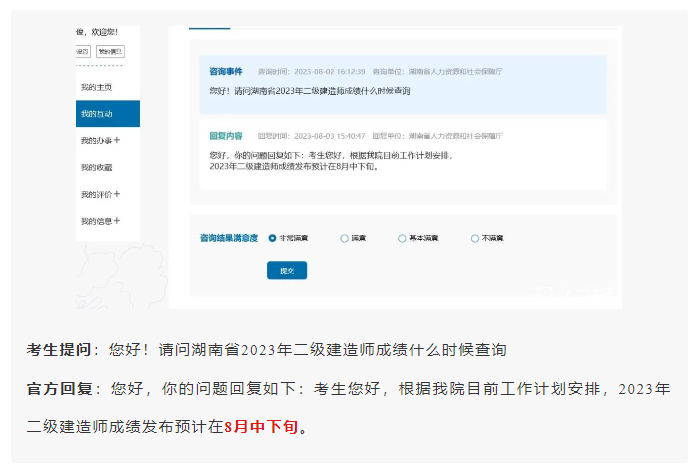Expand 我的信息 using its plus sign
Image resolution: width=697 pixels, height=464 pixels.
click(117, 220)
